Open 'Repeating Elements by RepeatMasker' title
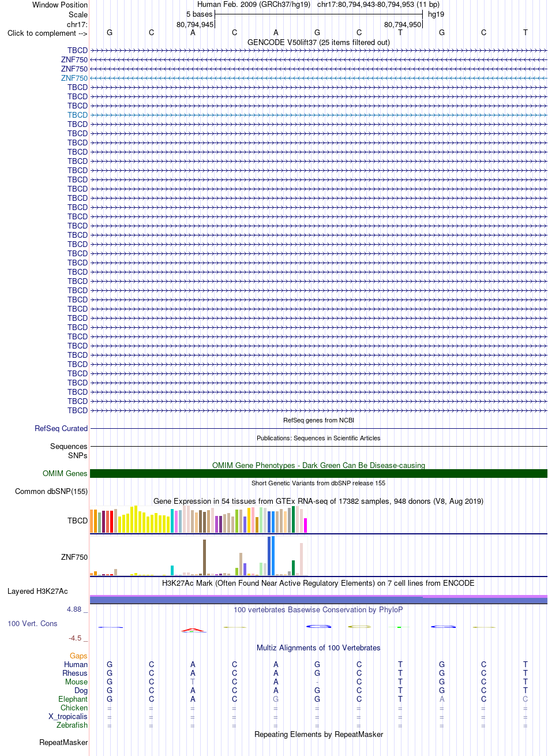The height and width of the screenshot is (756, 548). click(x=318, y=735)
